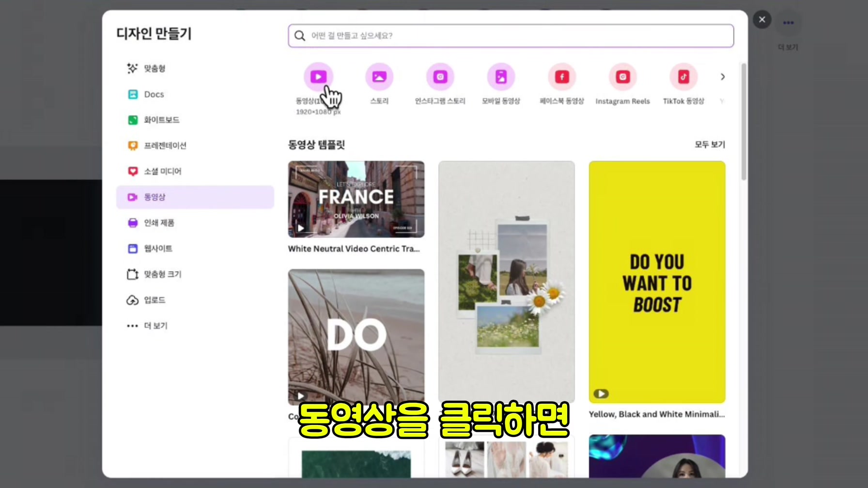Click the 동영상 1920×1080 video icon
Screen dimensions: 868x488
[x=318, y=77]
